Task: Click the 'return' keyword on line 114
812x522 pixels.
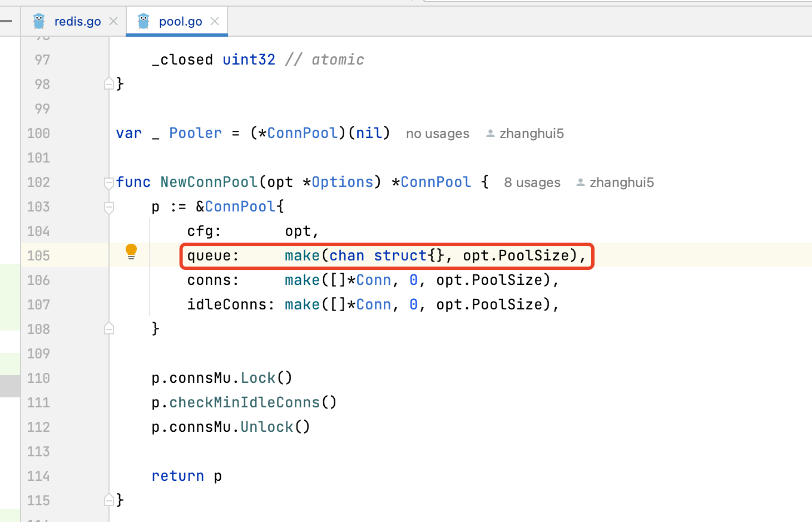Action: pyautogui.click(x=178, y=476)
